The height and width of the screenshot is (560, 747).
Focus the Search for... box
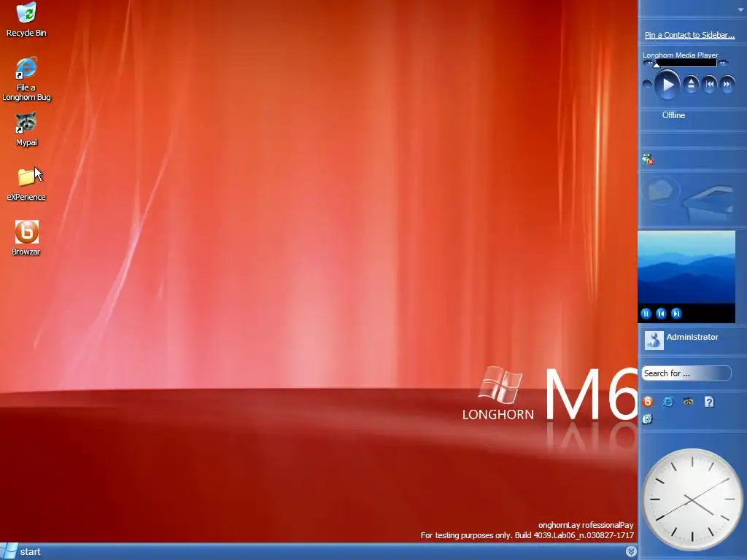[686, 373]
